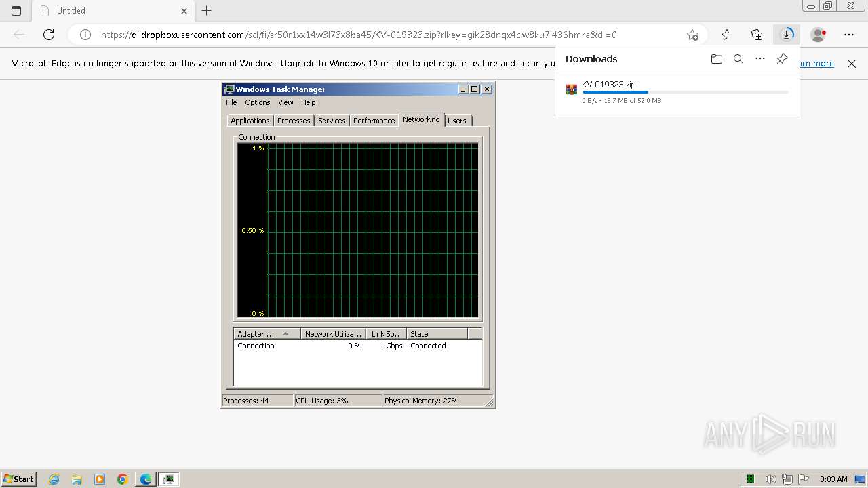The width and height of the screenshot is (868, 488).
Task: Switch to the Performance tab
Action: [x=374, y=121]
